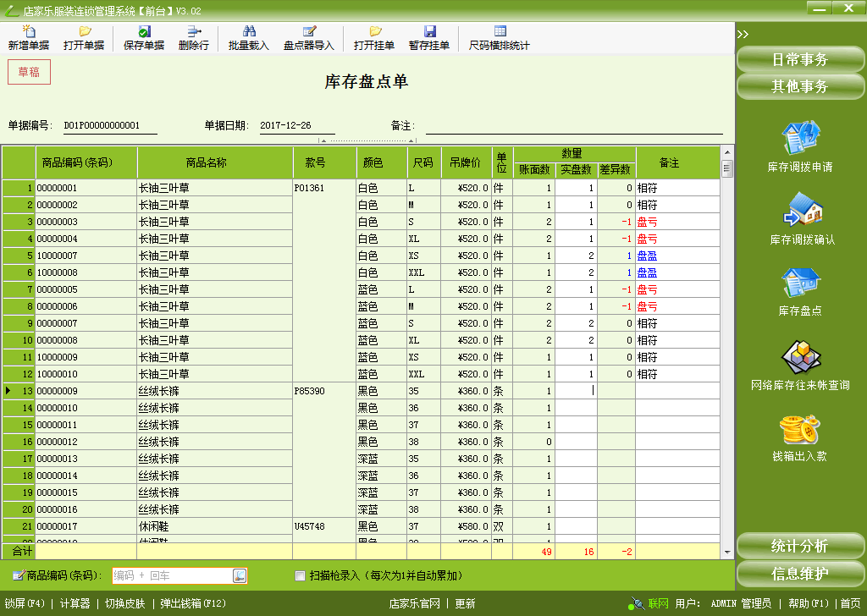Viewport: 867px width, 616px height.
Task: Click 盘点器导入 import icon
Action: pos(308,37)
